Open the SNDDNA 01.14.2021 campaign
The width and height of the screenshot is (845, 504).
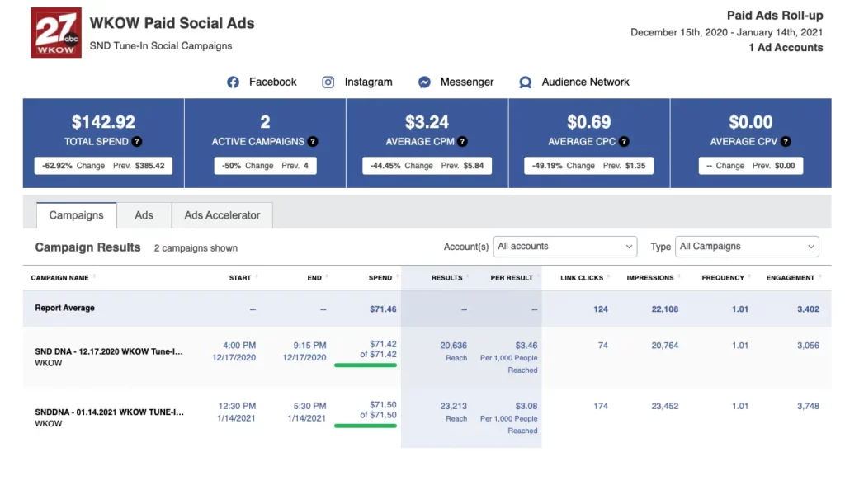click(x=109, y=412)
